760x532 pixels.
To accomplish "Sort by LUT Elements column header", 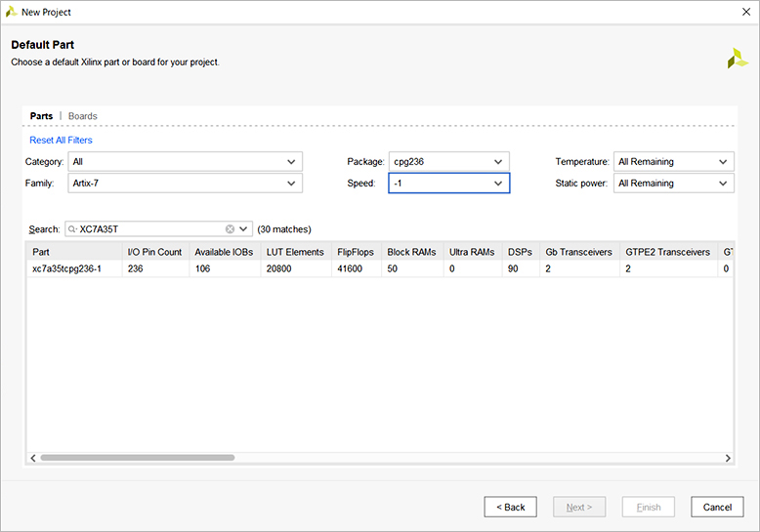I will (296, 252).
